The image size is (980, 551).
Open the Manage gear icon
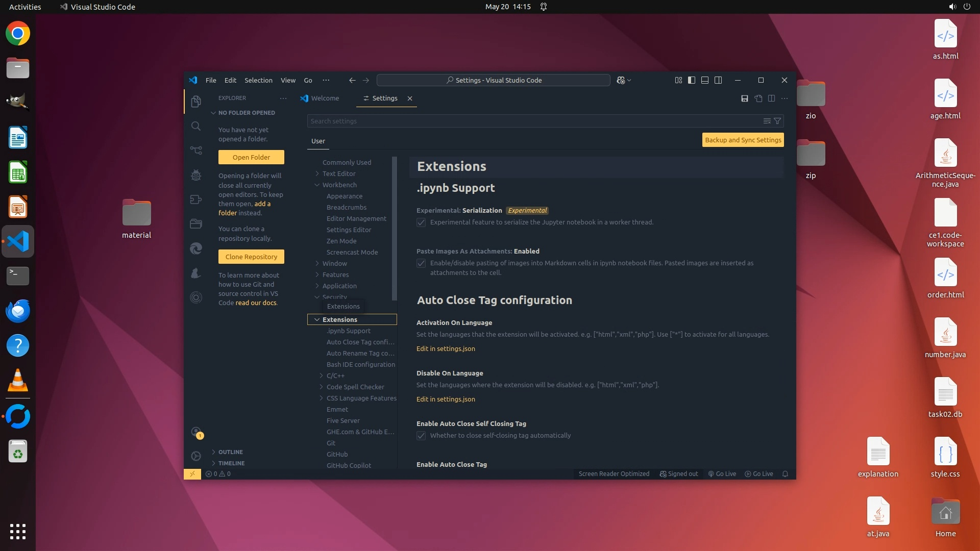(x=196, y=456)
